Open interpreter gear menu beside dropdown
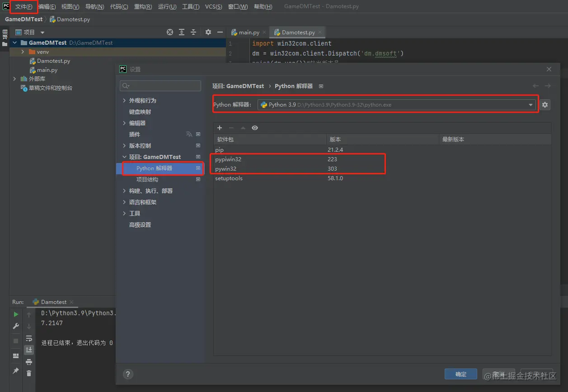This screenshot has width=568, height=392. [545, 105]
